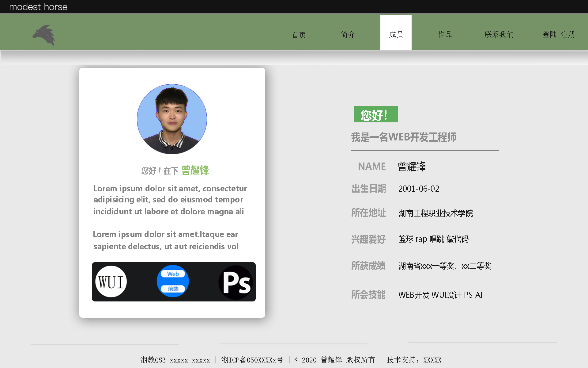
Task: Open the 联系我们 page
Action: pyautogui.click(x=499, y=34)
